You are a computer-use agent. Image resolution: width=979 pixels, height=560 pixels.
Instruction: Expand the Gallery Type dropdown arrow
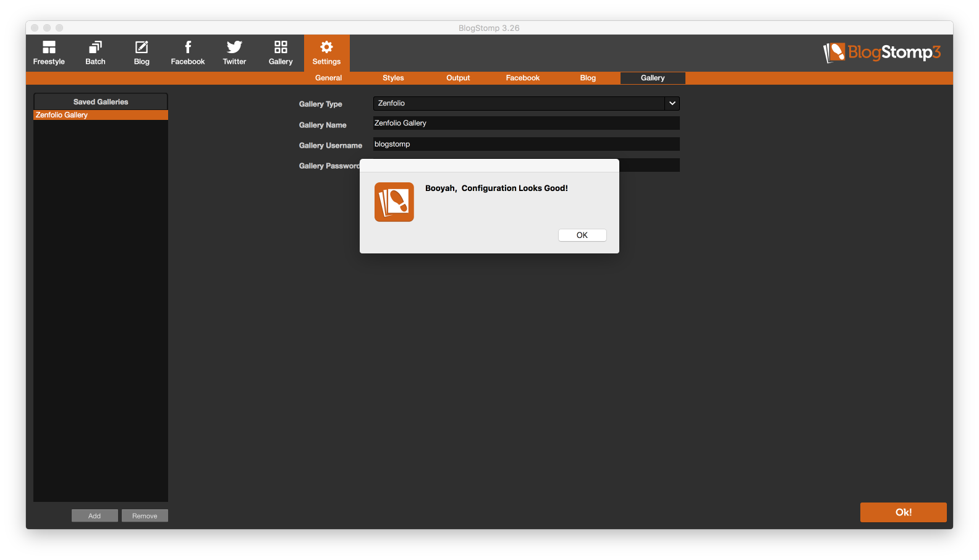672,103
